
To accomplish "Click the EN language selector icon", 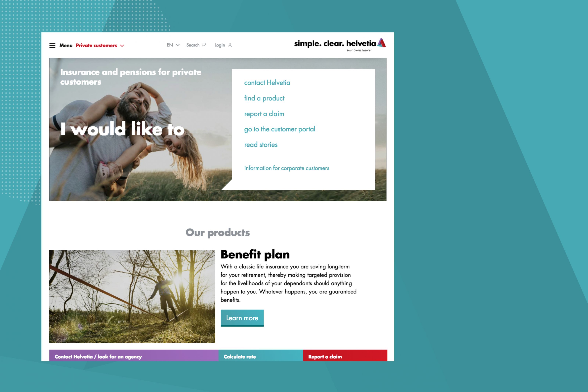I will pos(173,45).
